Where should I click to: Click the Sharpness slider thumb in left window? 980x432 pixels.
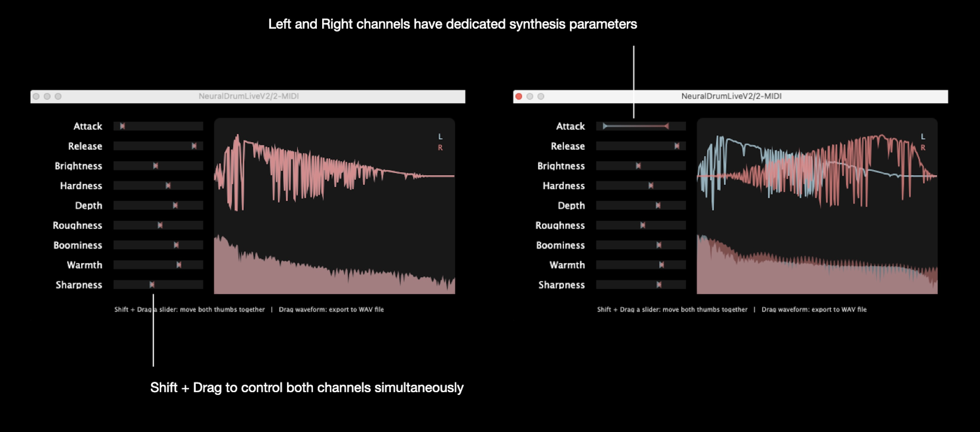point(152,285)
